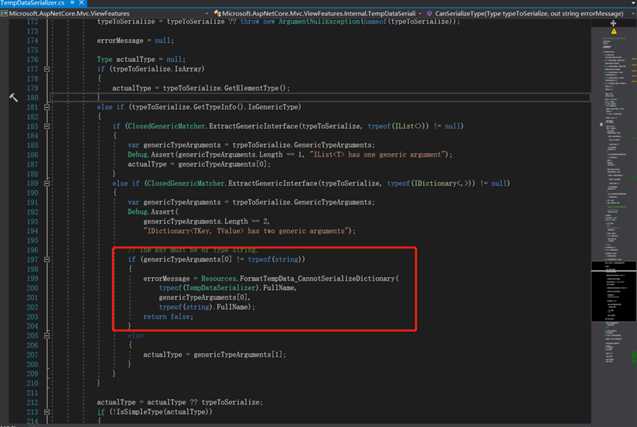Click the return false; statement
The image size is (637, 427).
point(168,317)
